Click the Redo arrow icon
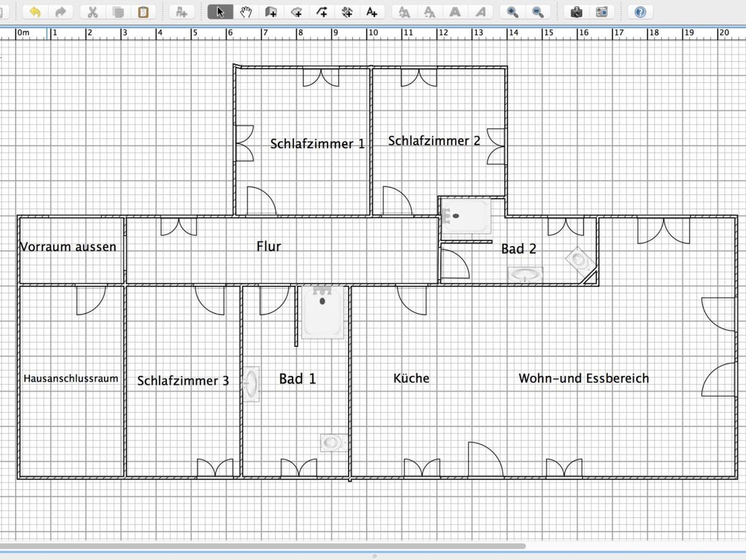The height and width of the screenshot is (560, 746). click(x=60, y=12)
